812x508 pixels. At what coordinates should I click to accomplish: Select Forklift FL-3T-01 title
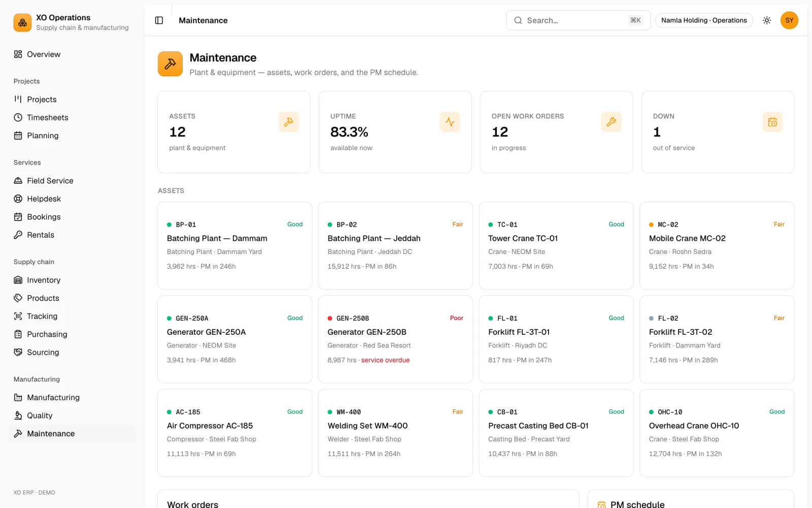[519, 332]
